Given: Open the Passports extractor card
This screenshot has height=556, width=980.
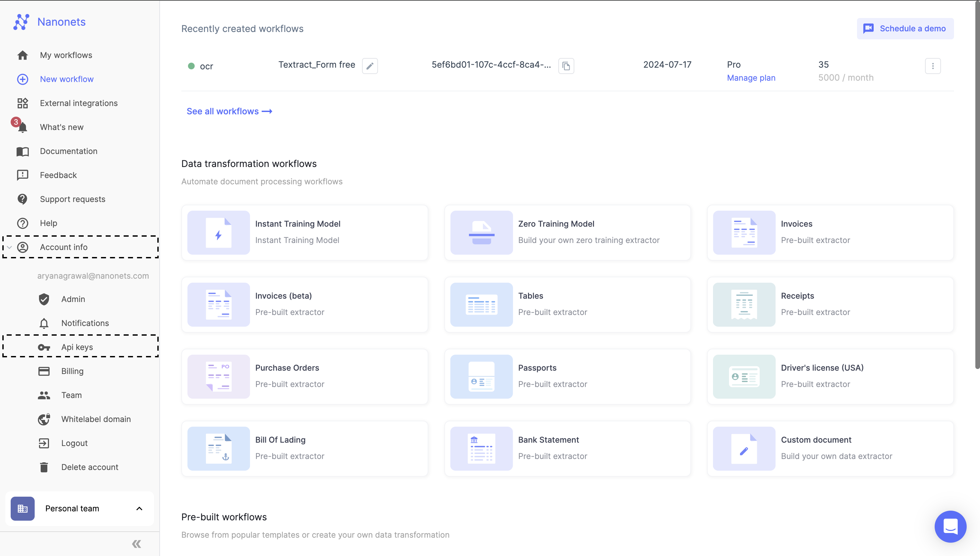Looking at the screenshot, I should tap(567, 377).
